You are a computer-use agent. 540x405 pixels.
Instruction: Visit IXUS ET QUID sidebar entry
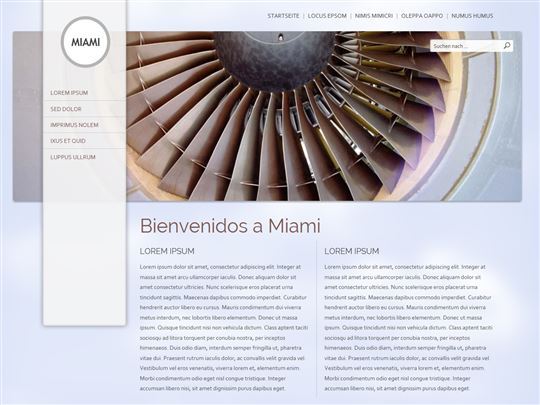pyautogui.click(x=68, y=141)
